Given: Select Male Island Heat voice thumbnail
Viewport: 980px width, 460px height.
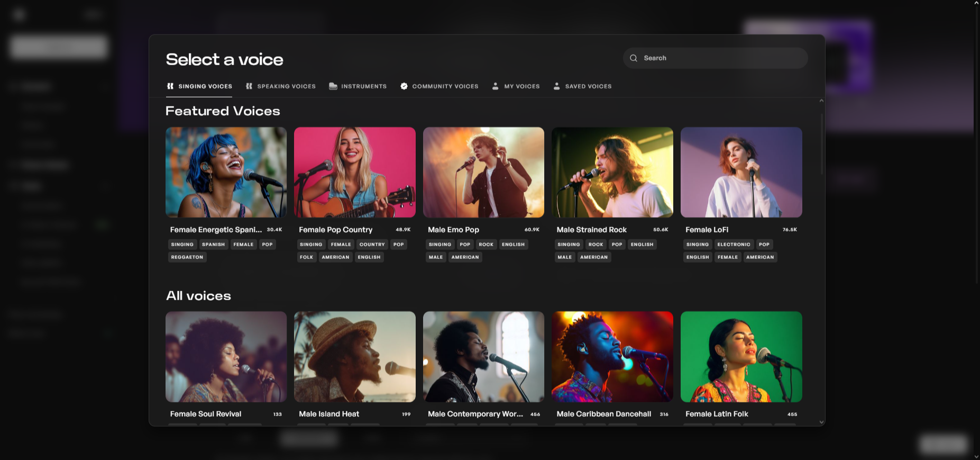Looking at the screenshot, I should [x=355, y=357].
